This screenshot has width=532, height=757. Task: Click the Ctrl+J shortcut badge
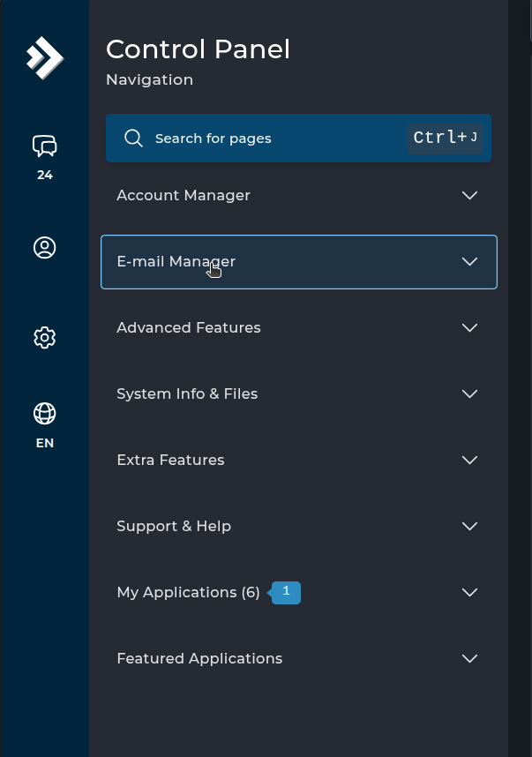[446, 138]
